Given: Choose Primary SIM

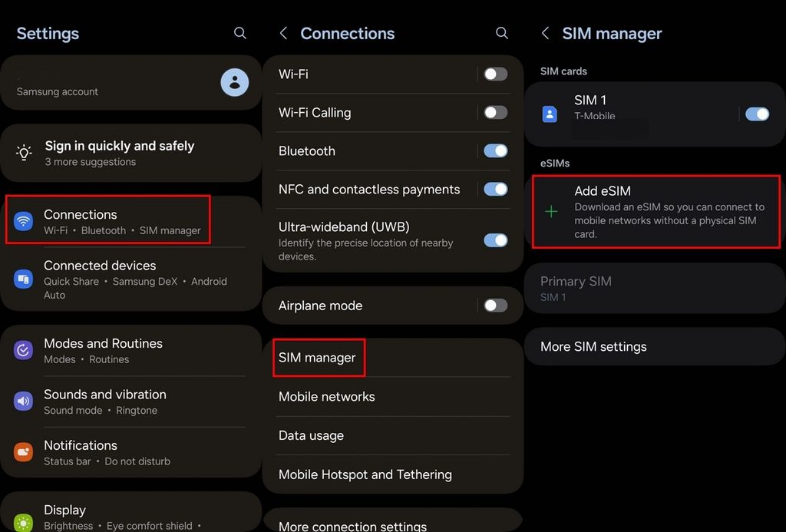Looking at the screenshot, I should [x=576, y=288].
